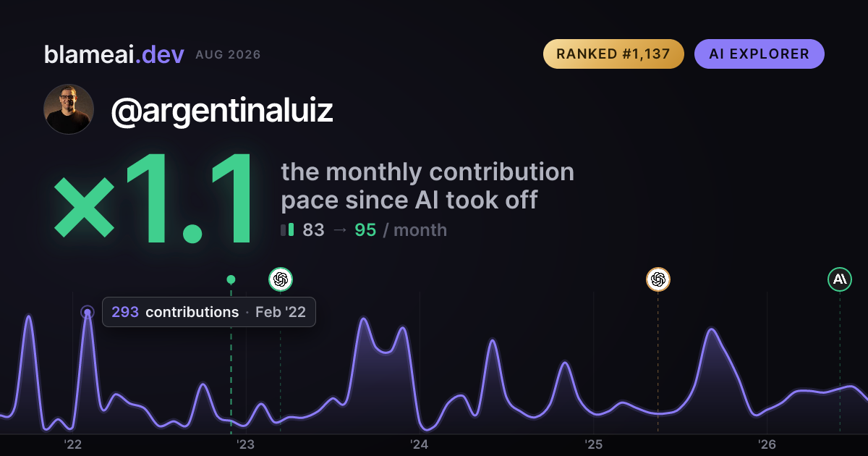Click the AUG 2026 date label
868x456 pixels.
point(228,55)
